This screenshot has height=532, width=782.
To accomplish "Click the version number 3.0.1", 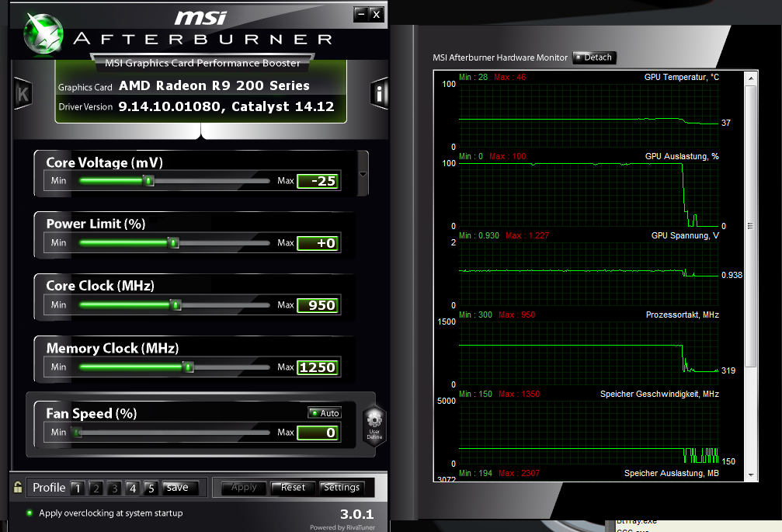I will (x=356, y=514).
